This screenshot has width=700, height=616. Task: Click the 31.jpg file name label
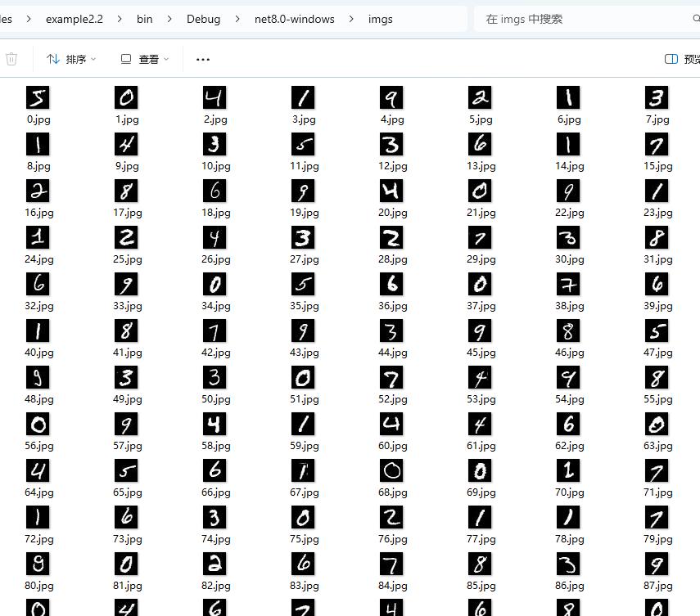[x=658, y=259]
